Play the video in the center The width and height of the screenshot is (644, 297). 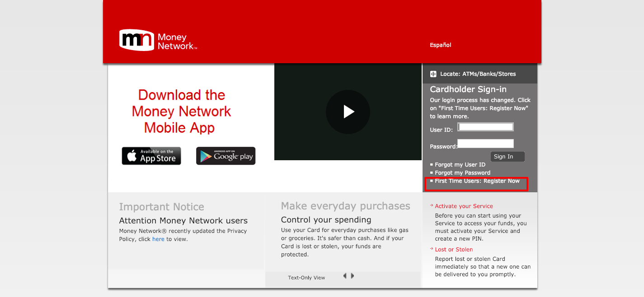click(x=348, y=111)
